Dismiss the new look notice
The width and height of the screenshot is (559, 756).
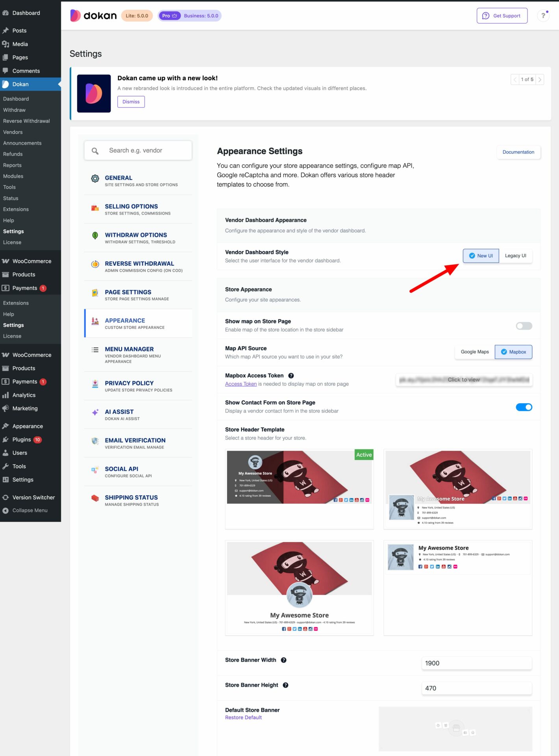click(x=131, y=102)
